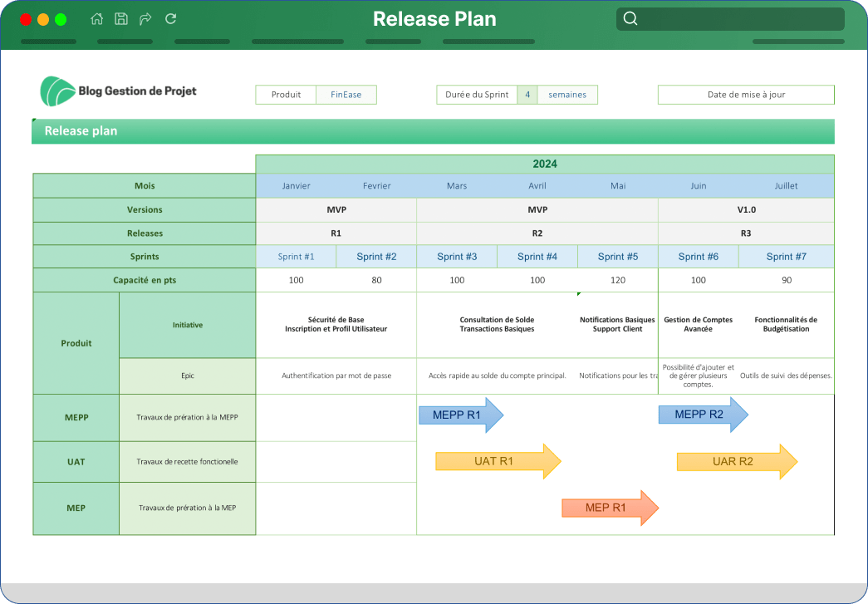Click the Capacité en pts row header
This screenshot has height=604, width=868.
tap(145, 280)
